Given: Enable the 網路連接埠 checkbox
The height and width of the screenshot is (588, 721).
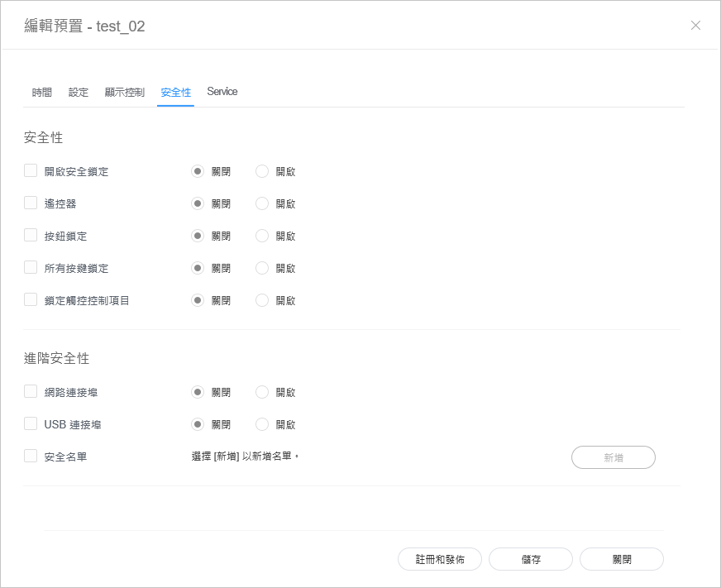Looking at the screenshot, I should pyautogui.click(x=31, y=392).
